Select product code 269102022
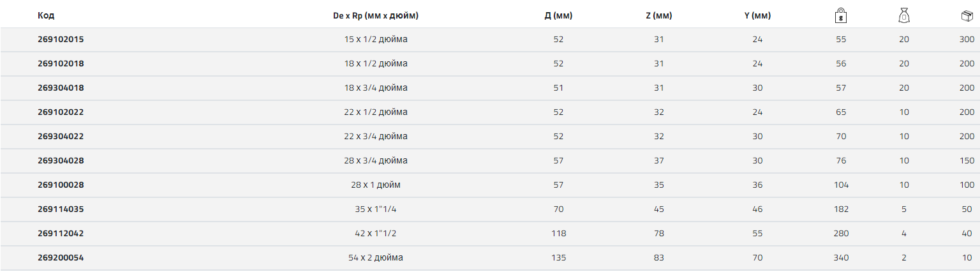980x272 pixels. pos(61,112)
